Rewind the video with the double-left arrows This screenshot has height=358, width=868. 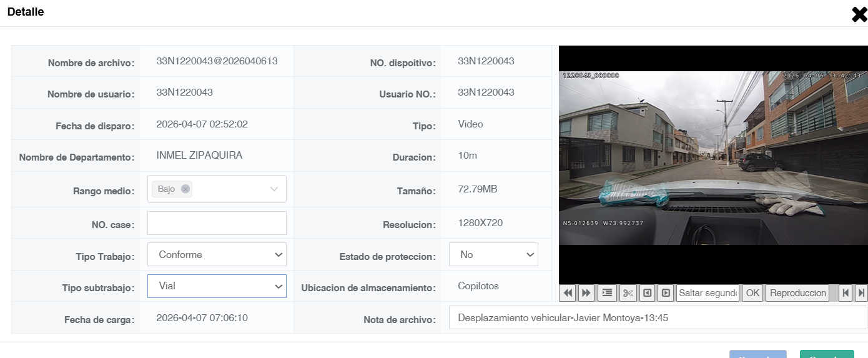[x=568, y=293]
